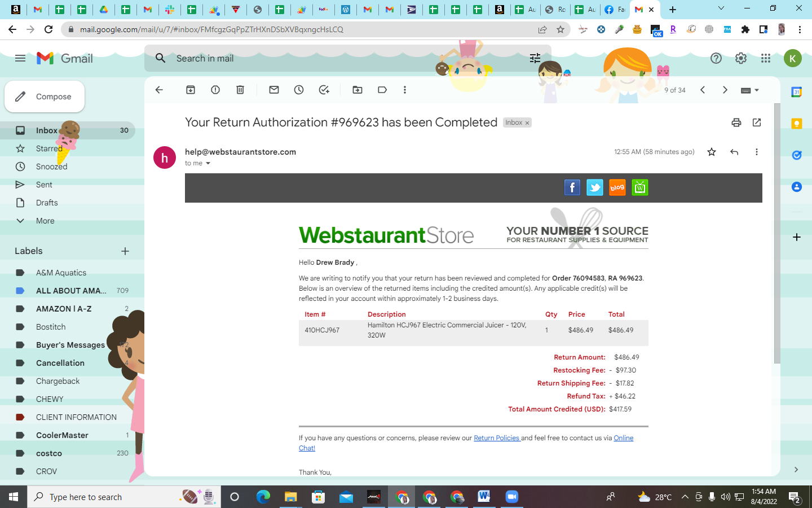This screenshot has width=812, height=508.
Task: Show search options filter
Action: click(535, 58)
